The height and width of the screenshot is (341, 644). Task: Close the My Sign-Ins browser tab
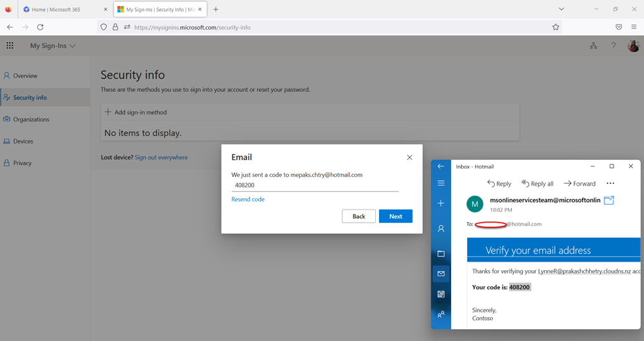point(200,9)
